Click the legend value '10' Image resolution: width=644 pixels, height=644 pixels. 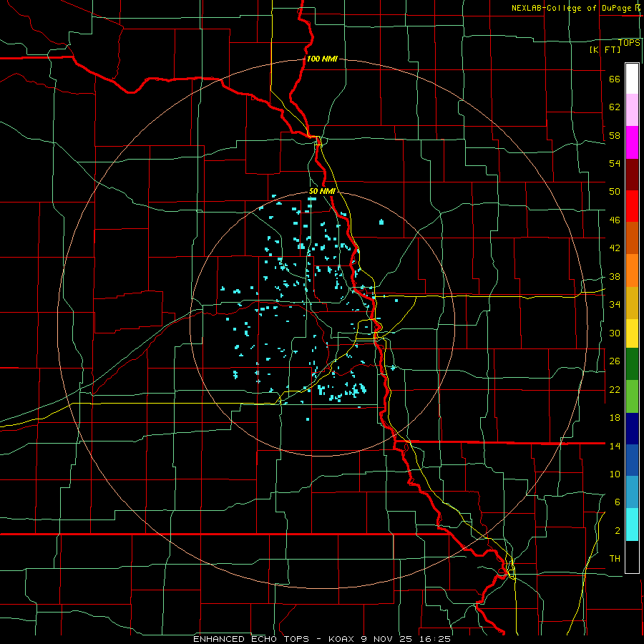(615, 474)
